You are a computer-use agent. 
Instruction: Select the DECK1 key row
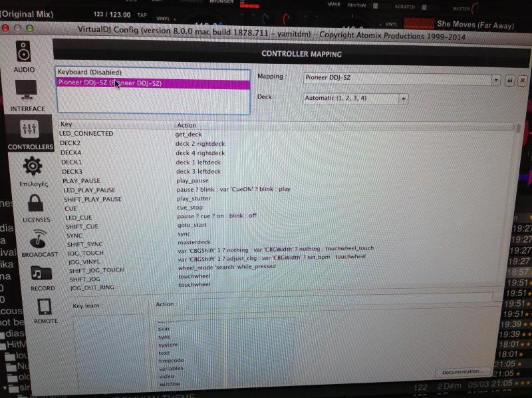72,162
